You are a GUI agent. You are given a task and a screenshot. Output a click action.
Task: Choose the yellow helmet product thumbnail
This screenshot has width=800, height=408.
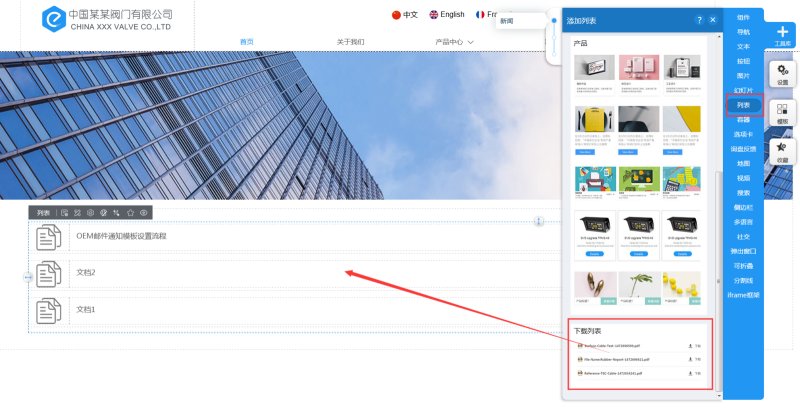pos(595,122)
